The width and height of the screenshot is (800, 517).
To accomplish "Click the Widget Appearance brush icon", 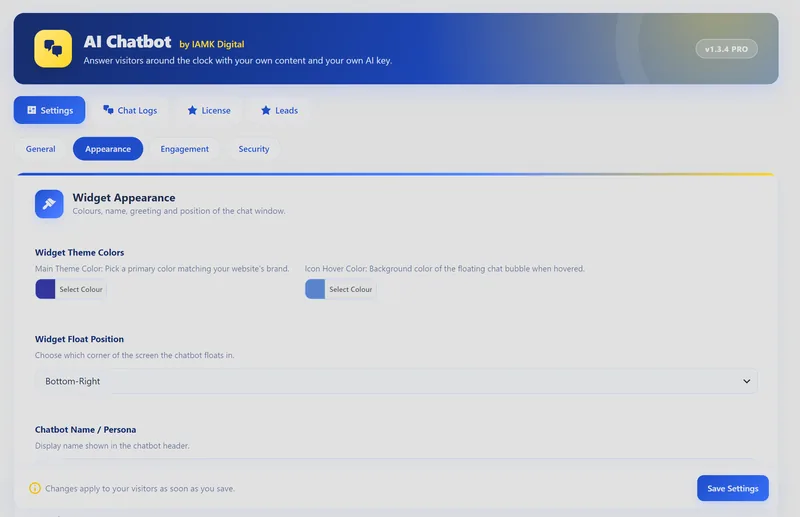I will click(49, 204).
